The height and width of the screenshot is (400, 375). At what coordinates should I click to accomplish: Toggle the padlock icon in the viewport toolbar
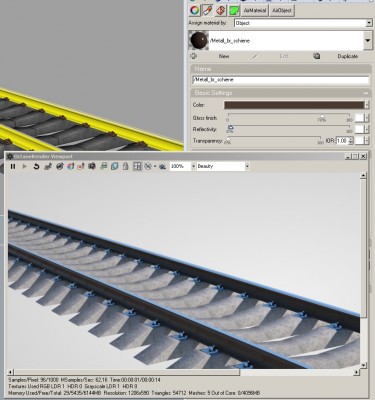pyautogui.click(x=126, y=166)
